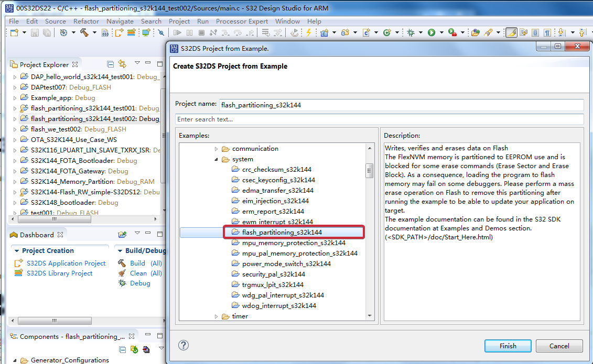Click Next Annotation down-arrow toolbar icon

[562, 33]
